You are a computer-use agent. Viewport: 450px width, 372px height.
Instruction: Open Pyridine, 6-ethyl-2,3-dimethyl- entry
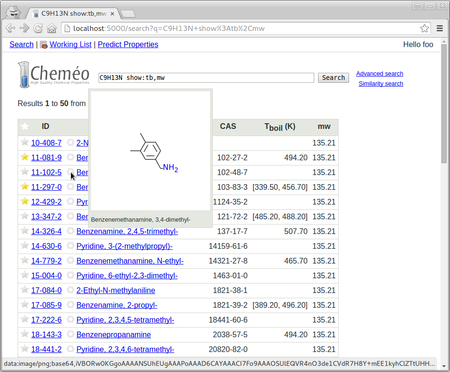point(127,276)
